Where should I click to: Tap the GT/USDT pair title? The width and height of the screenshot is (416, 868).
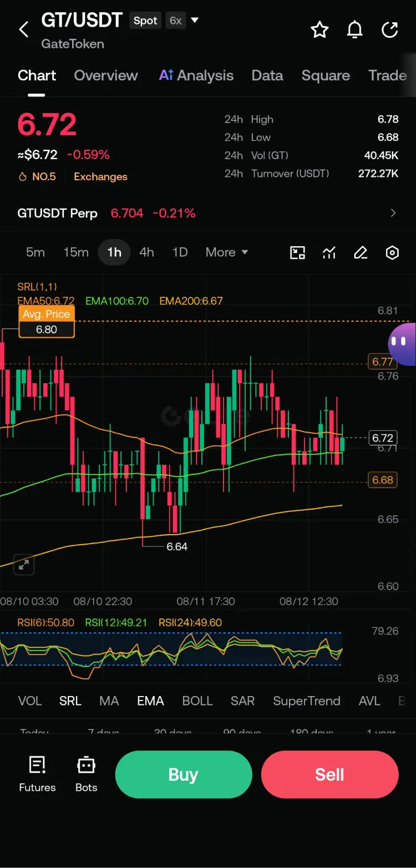coord(82,21)
